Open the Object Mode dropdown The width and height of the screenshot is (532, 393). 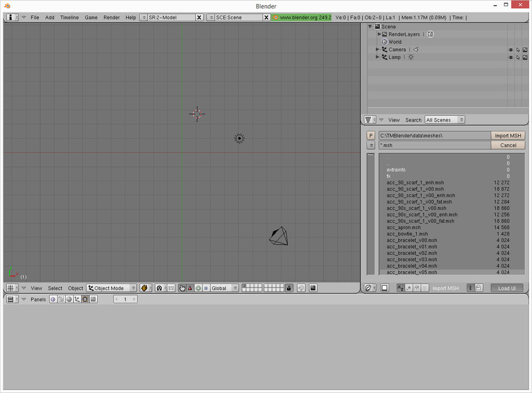coord(112,288)
